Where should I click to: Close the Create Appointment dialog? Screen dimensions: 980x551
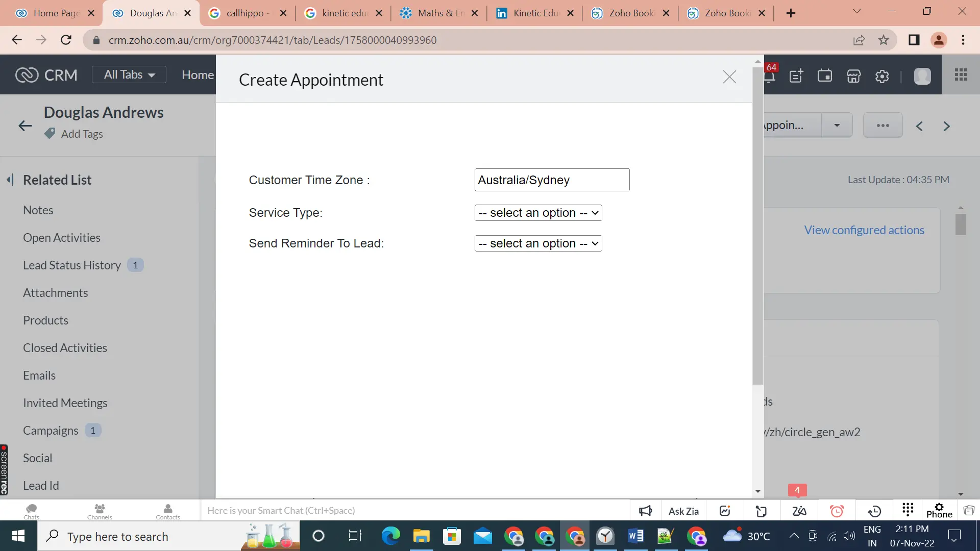[729, 78]
